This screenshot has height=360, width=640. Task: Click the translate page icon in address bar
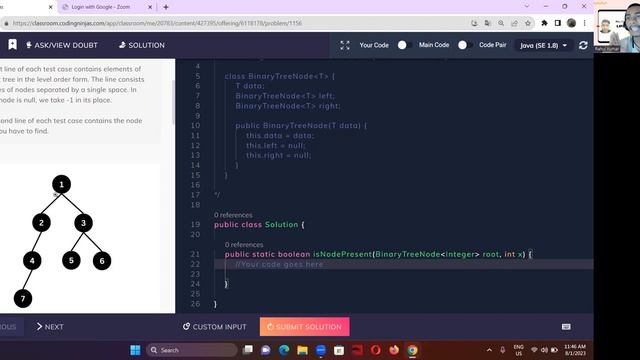(487, 23)
